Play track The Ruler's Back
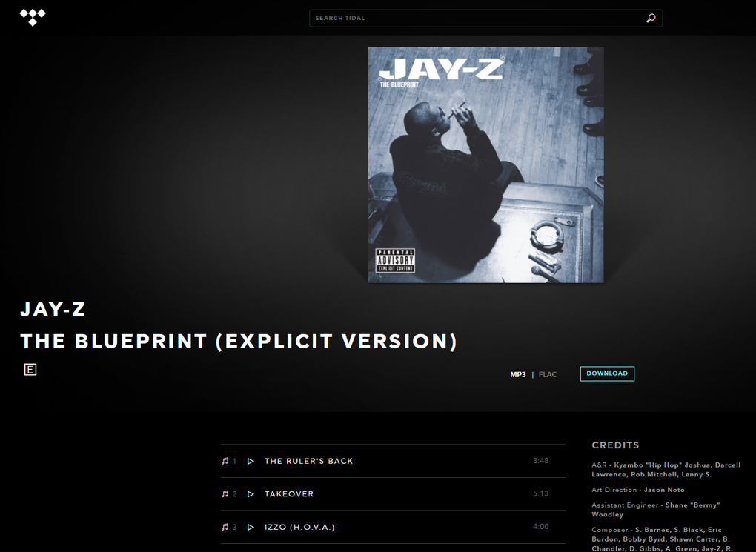 click(x=251, y=461)
